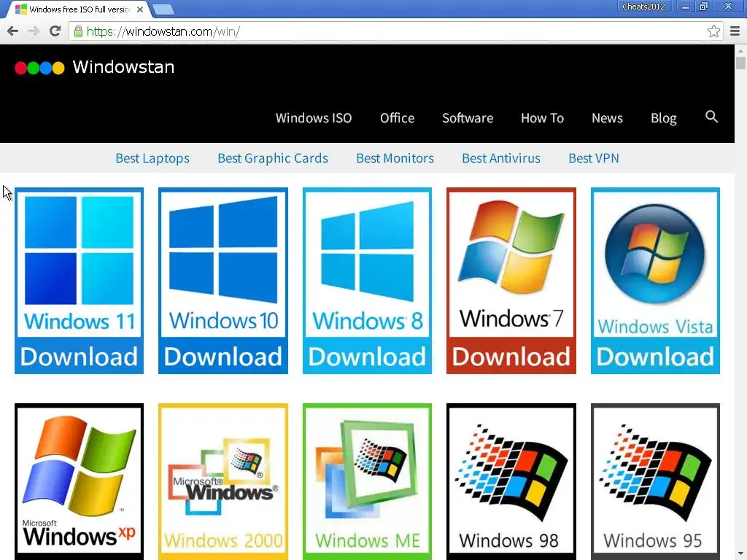Viewport: 747px width, 560px height.
Task: Open the Windows 2000 tile
Action: coord(223,481)
